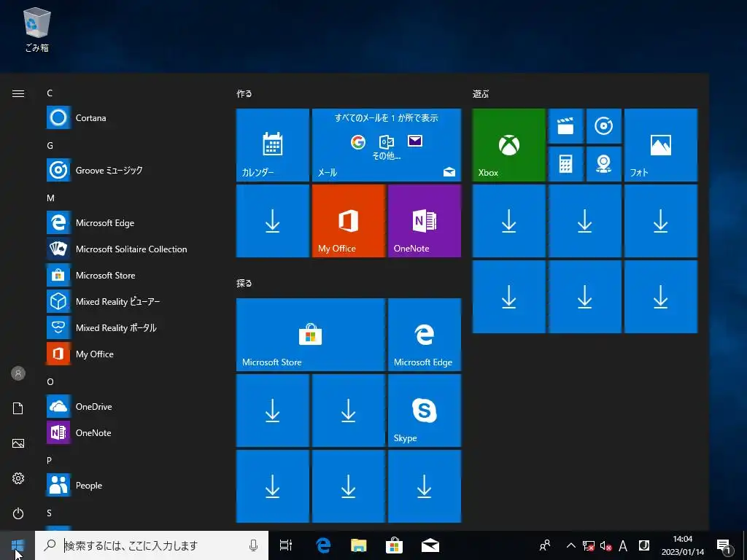Open the メール wide tile
747x560 pixels.
pos(387,145)
